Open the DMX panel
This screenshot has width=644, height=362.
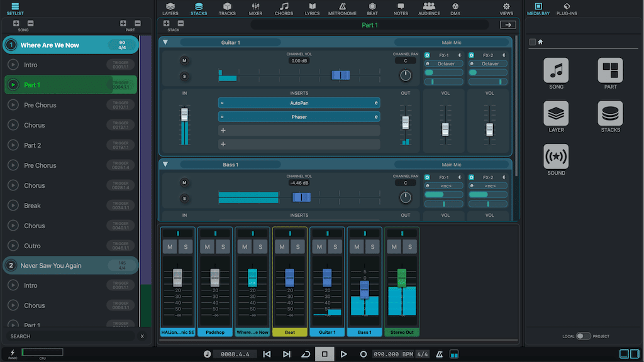pos(455,8)
